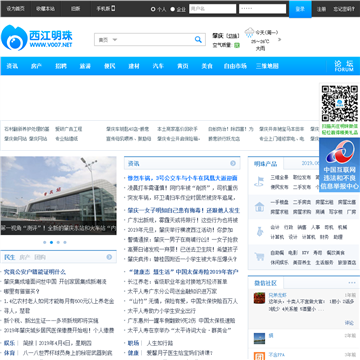Select the 企业 radio button
This screenshot has width=360, height=360.
click(172, 9)
